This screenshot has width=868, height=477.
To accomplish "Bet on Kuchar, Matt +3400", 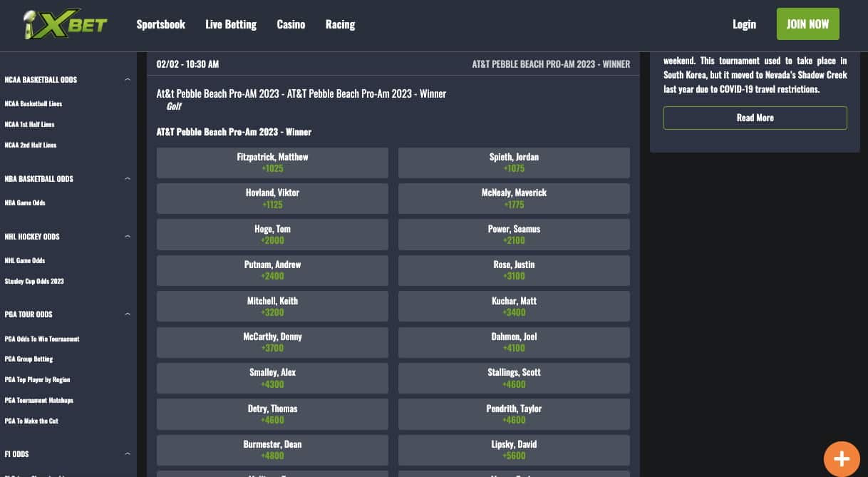I will click(x=514, y=307).
